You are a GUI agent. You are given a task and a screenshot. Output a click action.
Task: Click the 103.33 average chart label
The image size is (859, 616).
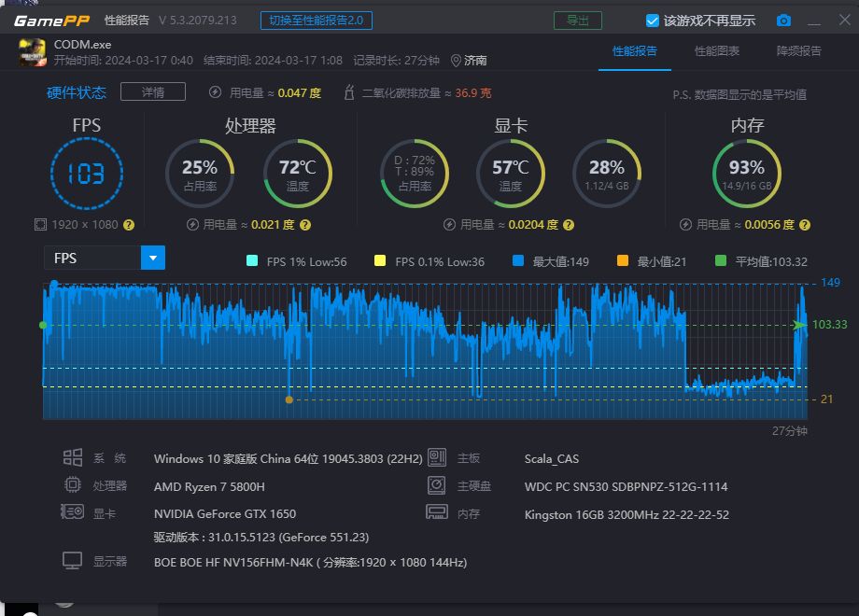click(829, 325)
